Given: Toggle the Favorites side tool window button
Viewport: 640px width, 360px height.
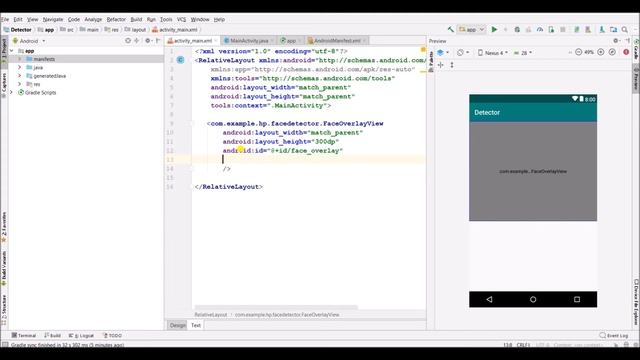Looking at the screenshot, I should point(4,227).
